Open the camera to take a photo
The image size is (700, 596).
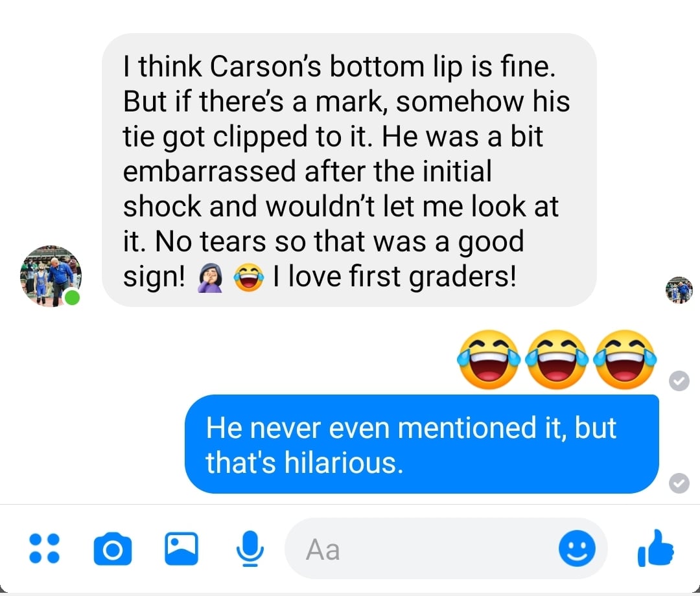(113, 549)
